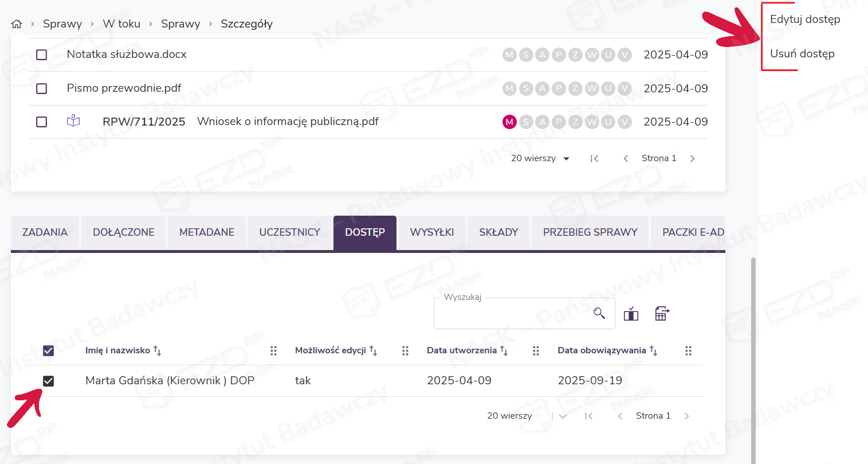The width and height of the screenshot is (868, 464).
Task: Click Edytuj dostęp option
Action: coord(804,20)
